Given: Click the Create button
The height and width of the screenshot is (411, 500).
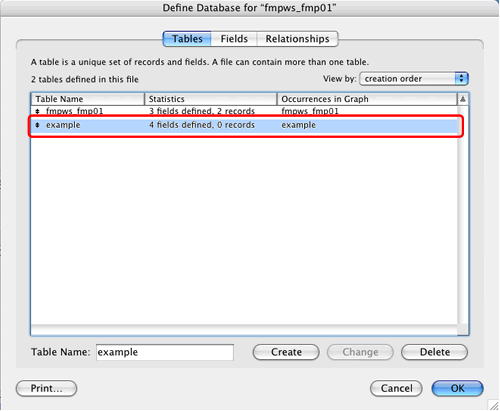Looking at the screenshot, I should [286, 352].
